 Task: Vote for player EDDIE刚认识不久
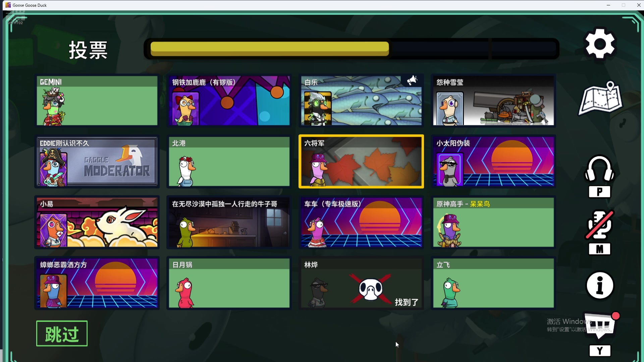click(97, 162)
